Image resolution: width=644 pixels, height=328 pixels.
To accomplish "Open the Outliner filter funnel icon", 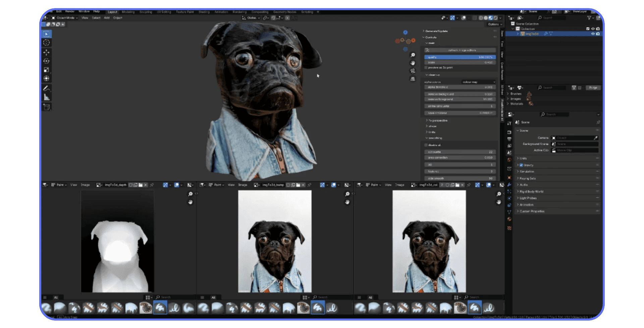I will click(x=589, y=18).
